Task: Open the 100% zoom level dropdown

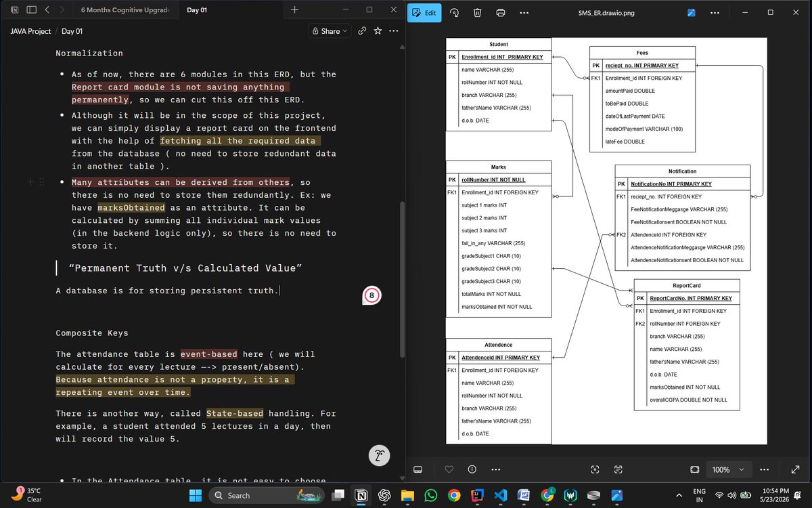Action: point(729,469)
